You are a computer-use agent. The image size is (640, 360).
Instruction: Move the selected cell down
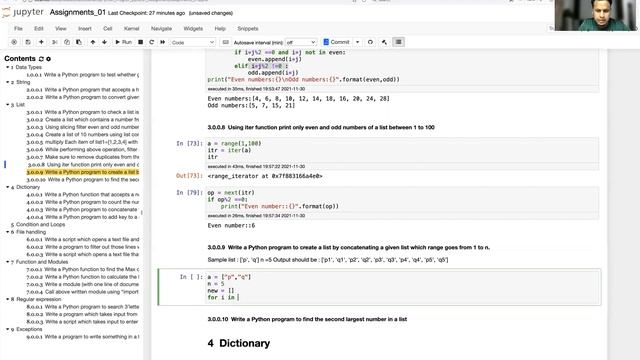(104, 42)
